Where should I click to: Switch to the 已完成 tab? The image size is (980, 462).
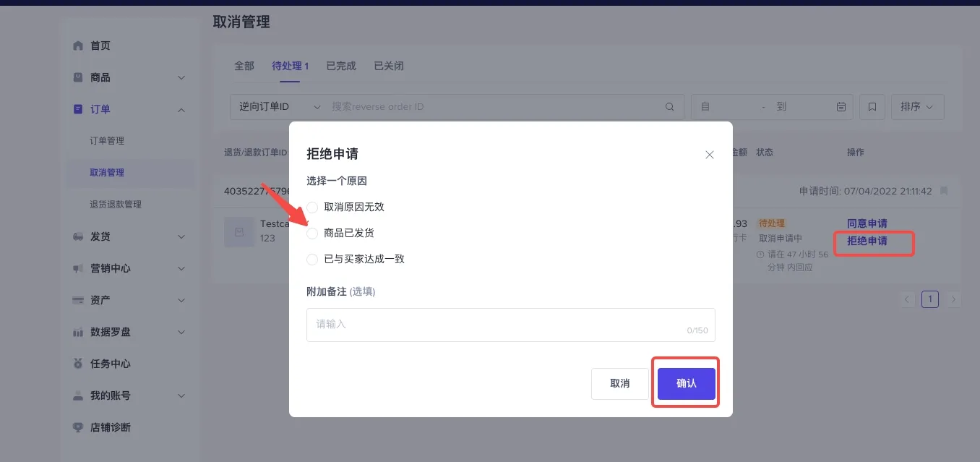pos(341,66)
